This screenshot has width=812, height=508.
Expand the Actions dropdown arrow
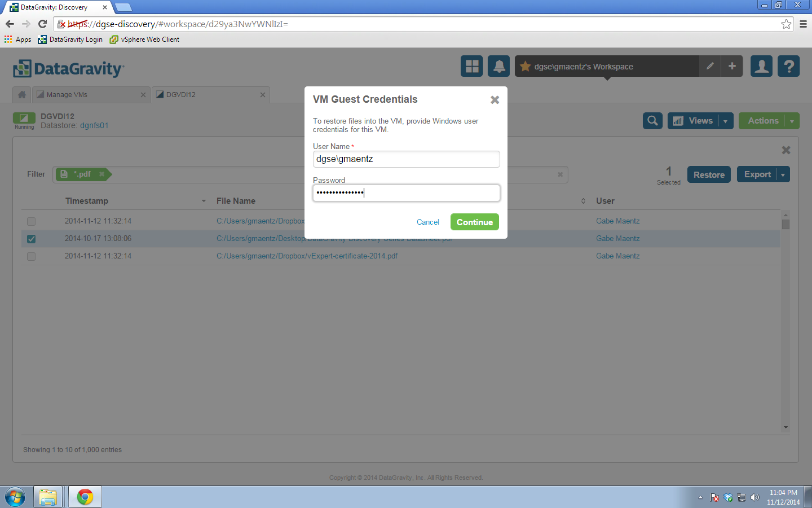[x=792, y=121]
